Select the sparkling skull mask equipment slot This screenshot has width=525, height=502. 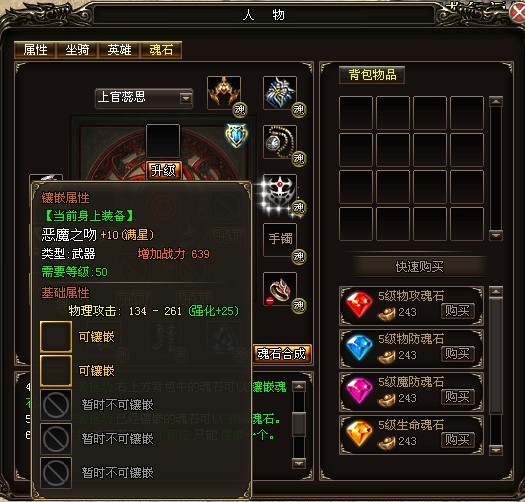280,191
